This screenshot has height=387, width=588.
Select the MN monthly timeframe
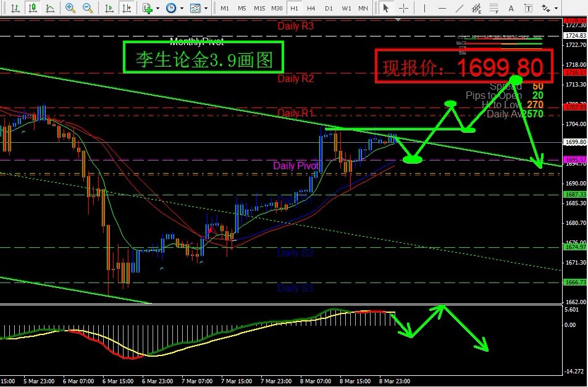pos(363,8)
